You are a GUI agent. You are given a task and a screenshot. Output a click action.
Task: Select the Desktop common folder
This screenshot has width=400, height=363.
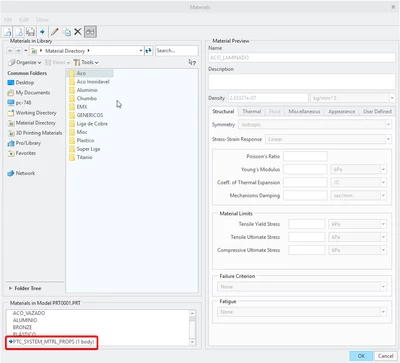21,82
